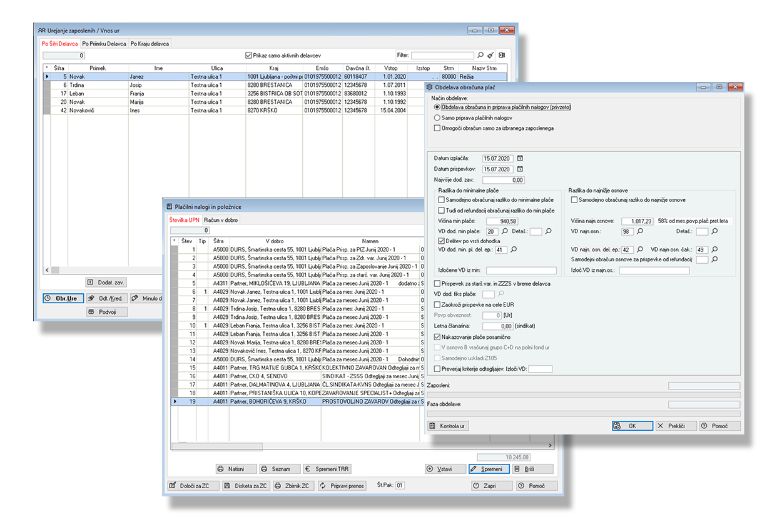Select Številka UPN tab

click(185, 220)
